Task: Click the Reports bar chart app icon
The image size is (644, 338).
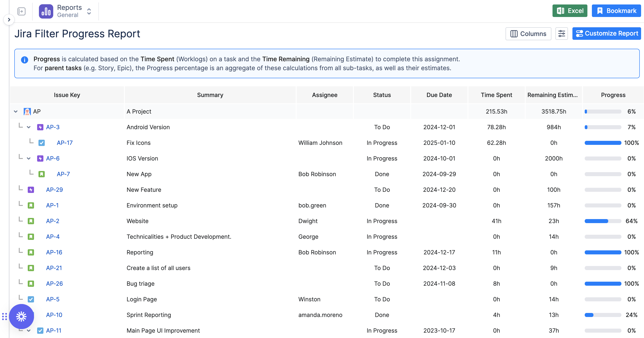Action: (x=46, y=11)
